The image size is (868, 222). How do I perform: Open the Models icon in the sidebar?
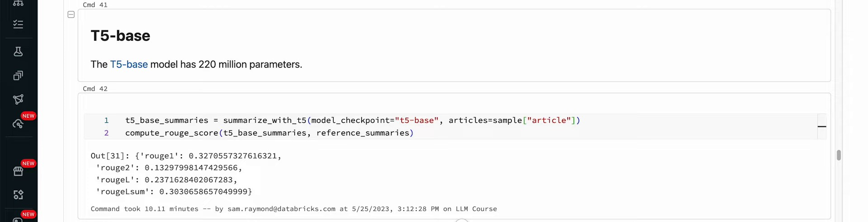click(18, 99)
